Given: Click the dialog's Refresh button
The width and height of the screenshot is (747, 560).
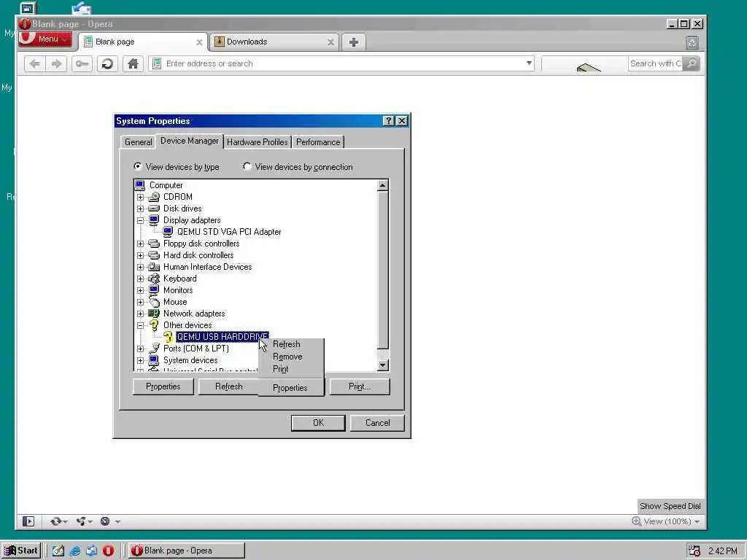Looking at the screenshot, I should pyautogui.click(x=228, y=386).
